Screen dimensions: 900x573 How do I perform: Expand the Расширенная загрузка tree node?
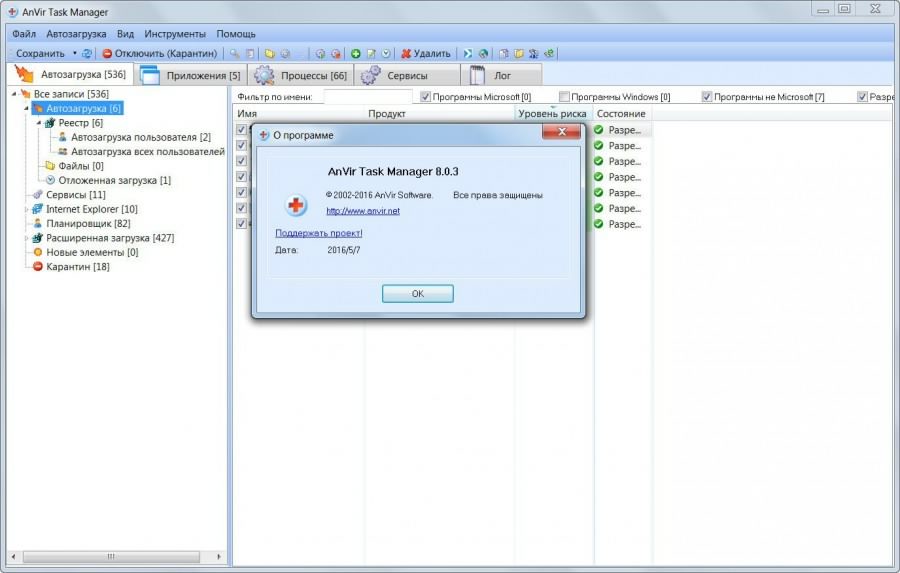coord(25,238)
